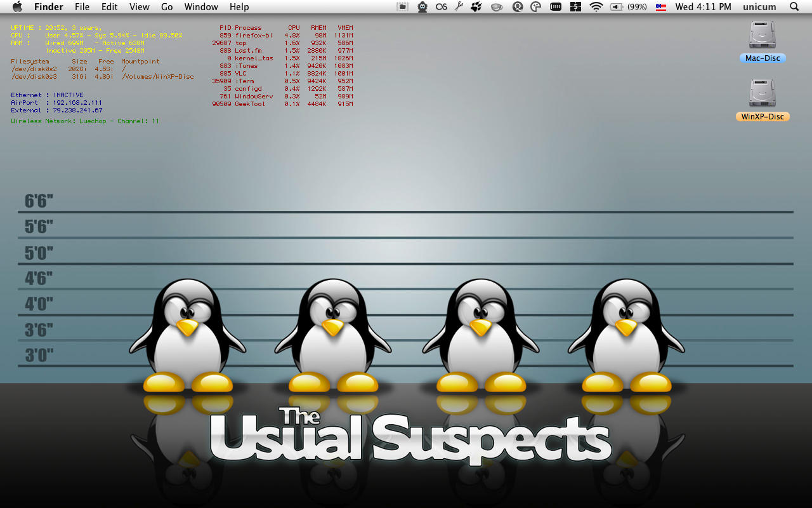Click the configd process row
Viewport: 812px width, 508px height.
tap(288, 89)
